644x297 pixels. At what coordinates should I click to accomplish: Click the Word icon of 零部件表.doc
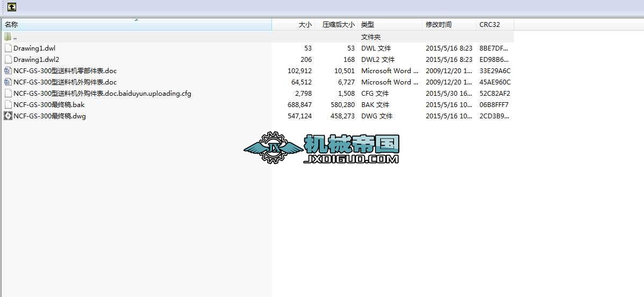pyautogui.click(x=8, y=71)
